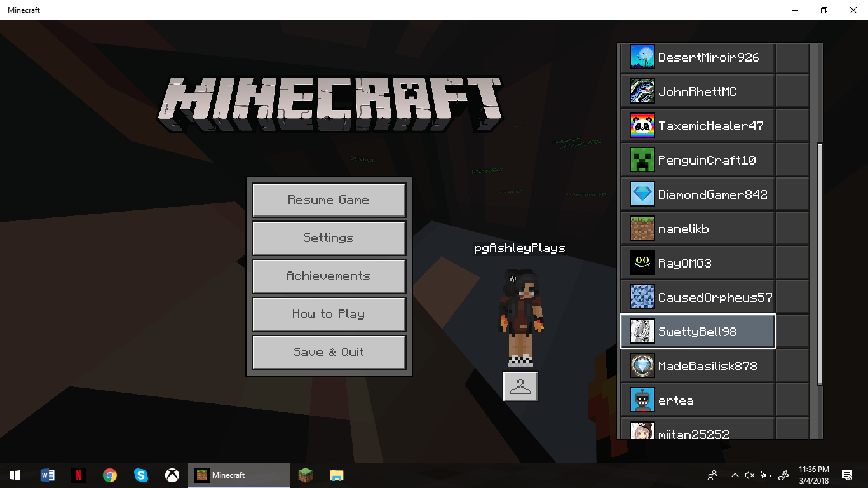Select player CausedOrpheus57 in the list
The width and height of the screenshot is (868, 488).
coord(698,297)
